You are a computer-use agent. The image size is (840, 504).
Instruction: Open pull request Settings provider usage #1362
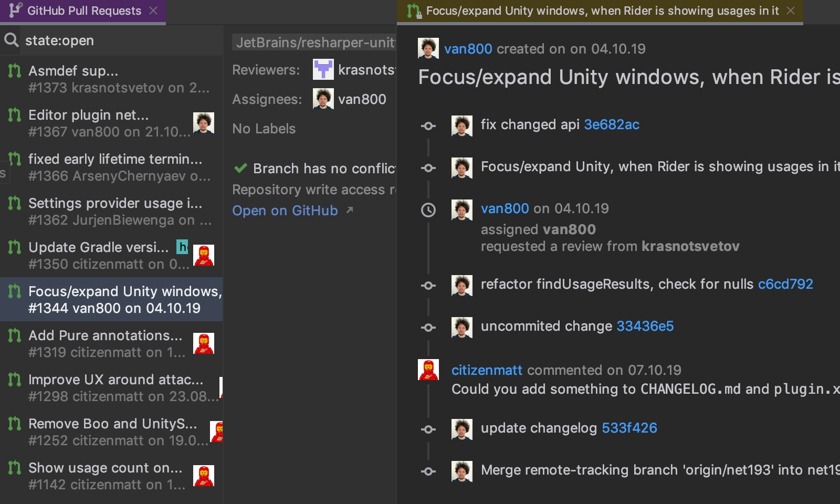pos(111,211)
